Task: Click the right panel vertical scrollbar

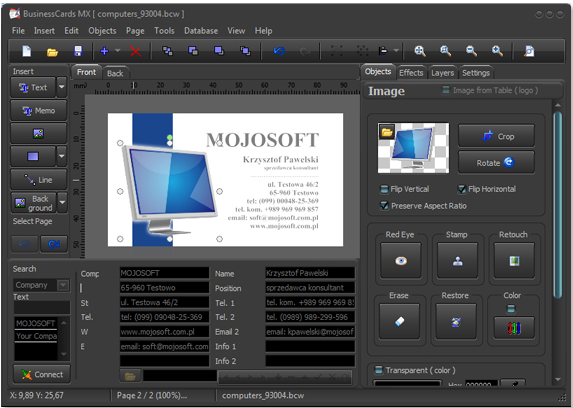Action: click(x=557, y=205)
